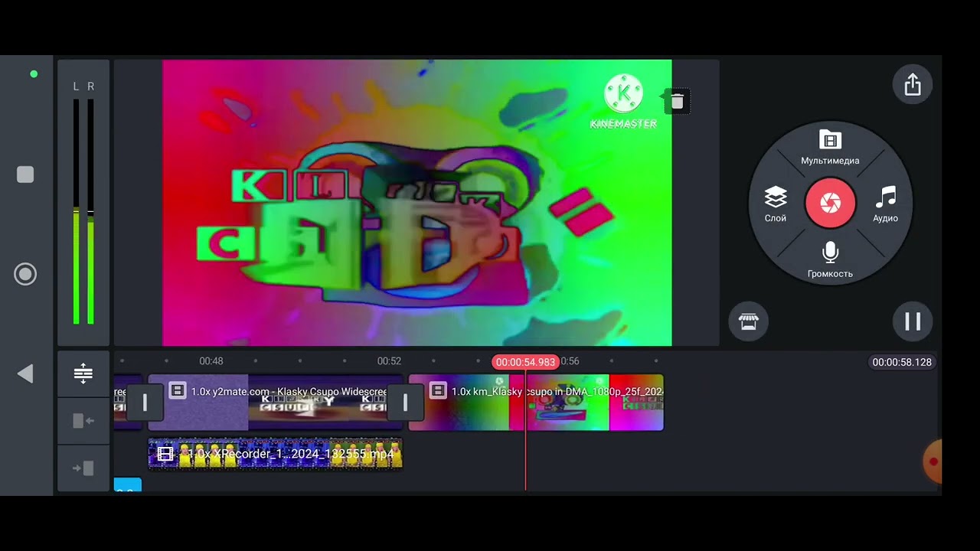Image resolution: width=980 pixels, height=551 pixels.
Task: Tap the share/export icon
Action: pos(913,84)
